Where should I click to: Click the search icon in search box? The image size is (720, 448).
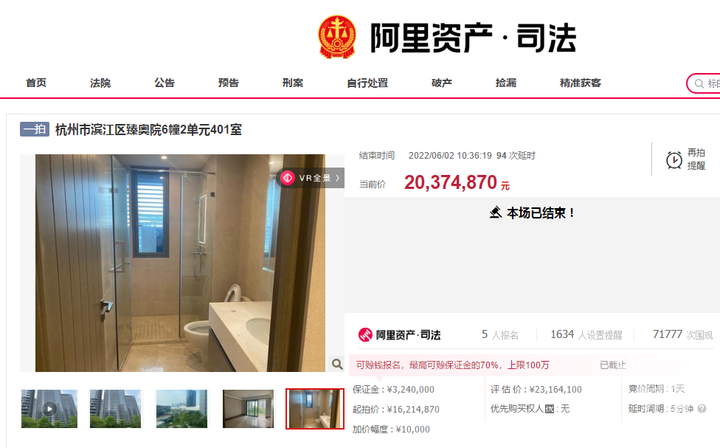coord(699,84)
